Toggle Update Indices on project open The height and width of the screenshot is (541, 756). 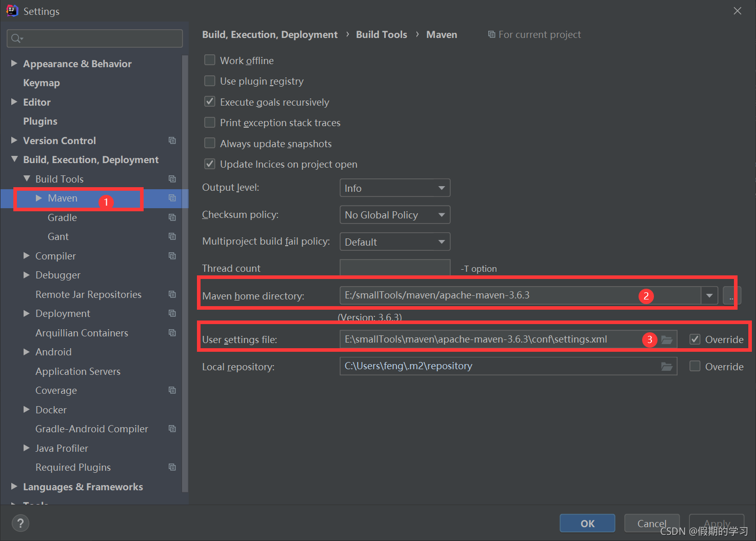[210, 164]
